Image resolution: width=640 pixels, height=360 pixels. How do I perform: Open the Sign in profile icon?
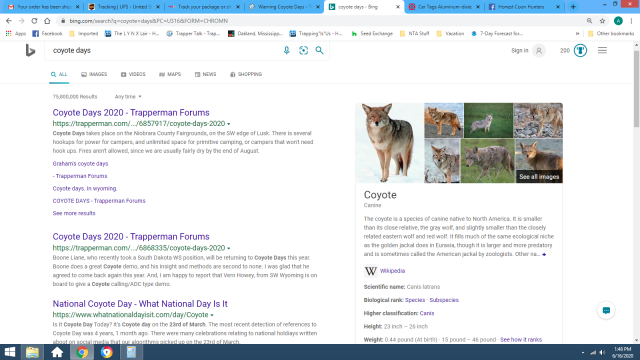click(x=539, y=51)
